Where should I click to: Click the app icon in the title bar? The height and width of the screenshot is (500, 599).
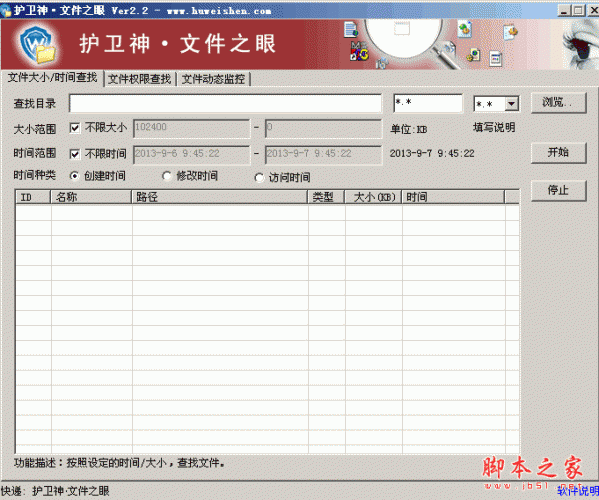tap(6, 10)
